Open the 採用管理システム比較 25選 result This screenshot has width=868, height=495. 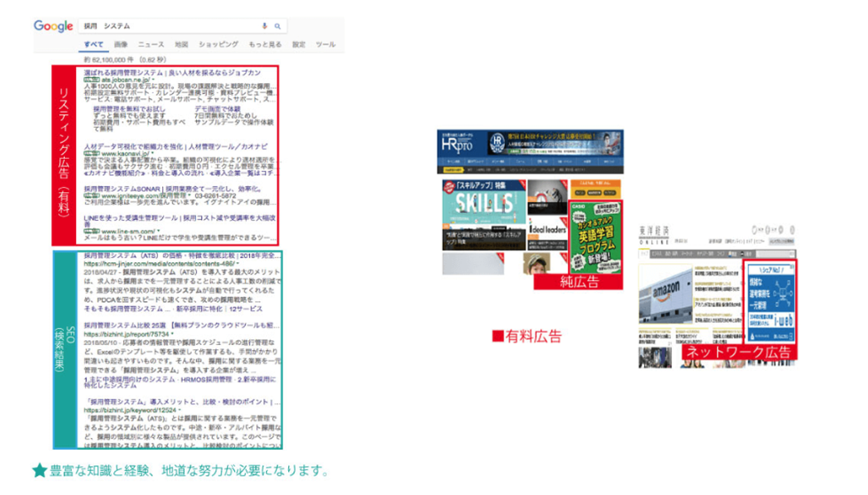[x=181, y=326]
